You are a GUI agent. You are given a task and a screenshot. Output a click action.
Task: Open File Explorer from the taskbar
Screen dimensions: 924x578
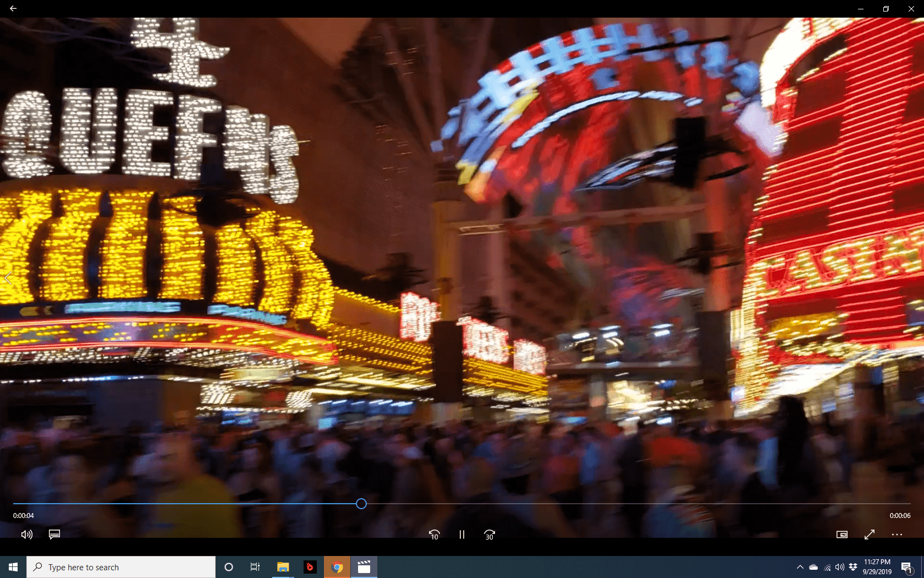[x=283, y=567]
